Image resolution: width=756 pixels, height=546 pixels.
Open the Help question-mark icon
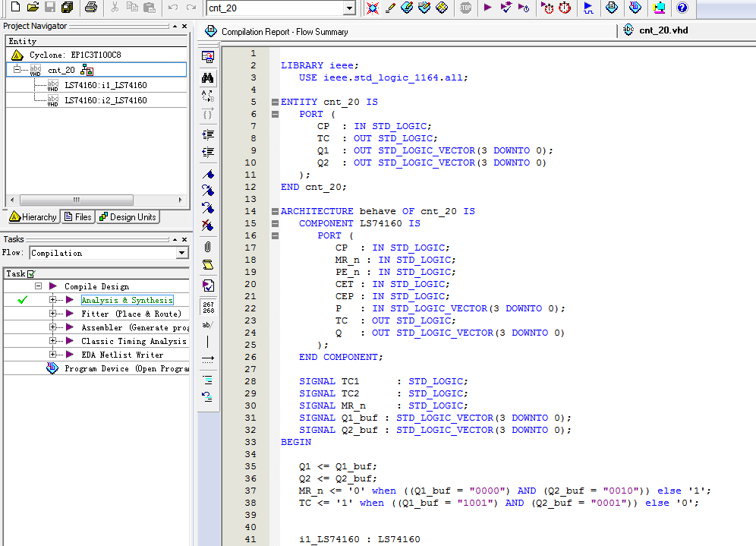point(682,8)
